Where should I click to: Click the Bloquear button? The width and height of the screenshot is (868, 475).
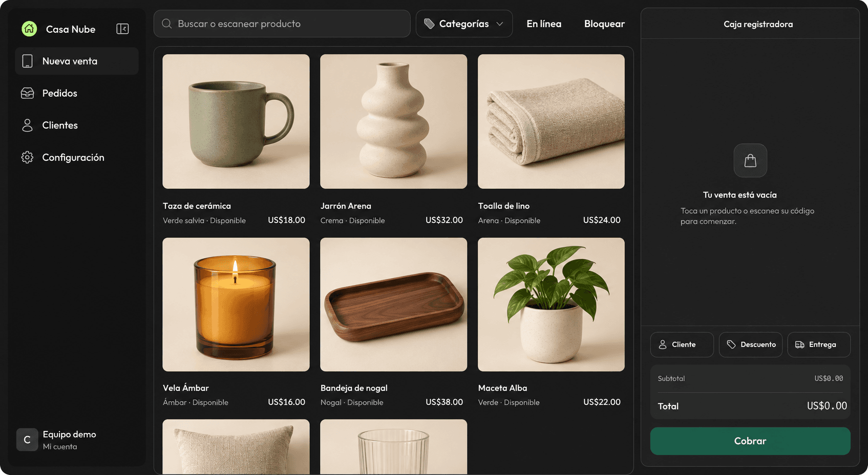pos(604,24)
